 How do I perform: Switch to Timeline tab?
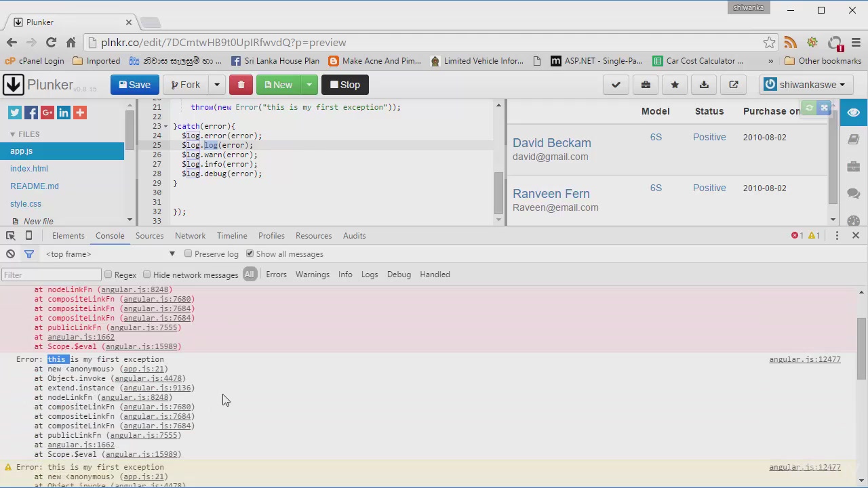[x=232, y=236]
